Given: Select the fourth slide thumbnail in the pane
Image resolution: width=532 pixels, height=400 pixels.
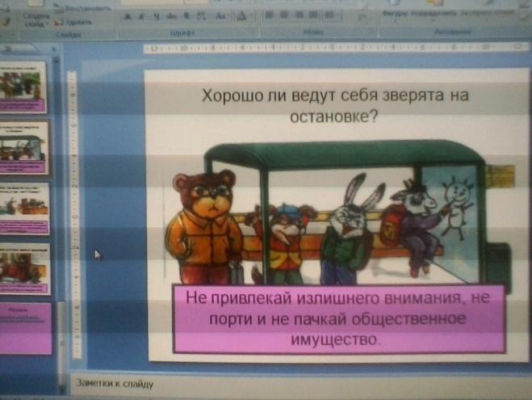Looking at the screenshot, I should click(x=25, y=268).
